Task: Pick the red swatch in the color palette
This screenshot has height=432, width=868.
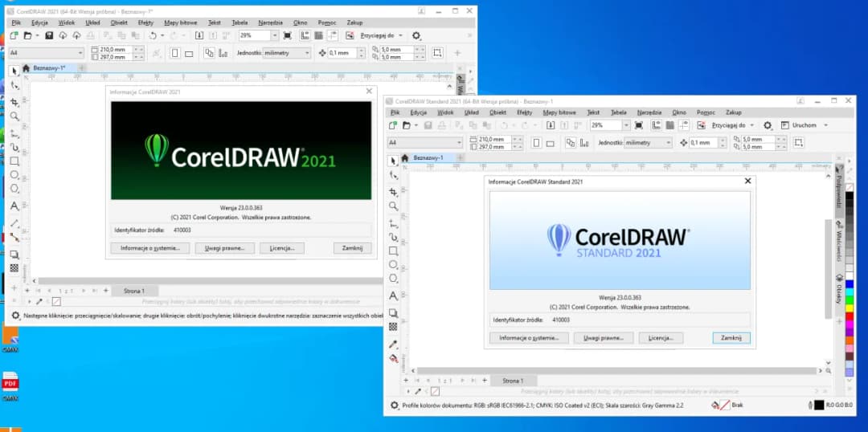Action: coord(850,316)
